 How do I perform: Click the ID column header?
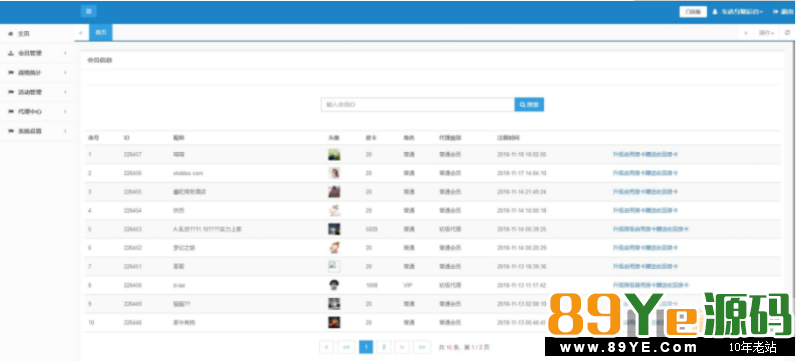point(127,138)
